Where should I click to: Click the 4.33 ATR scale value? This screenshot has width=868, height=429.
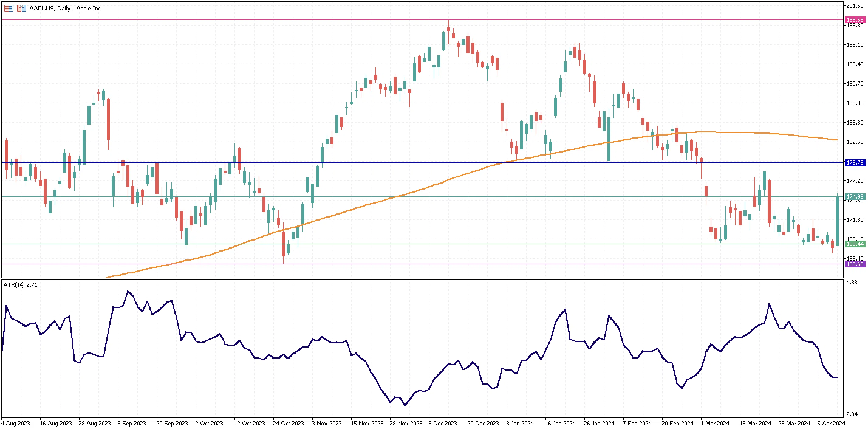pyautogui.click(x=852, y=283)
